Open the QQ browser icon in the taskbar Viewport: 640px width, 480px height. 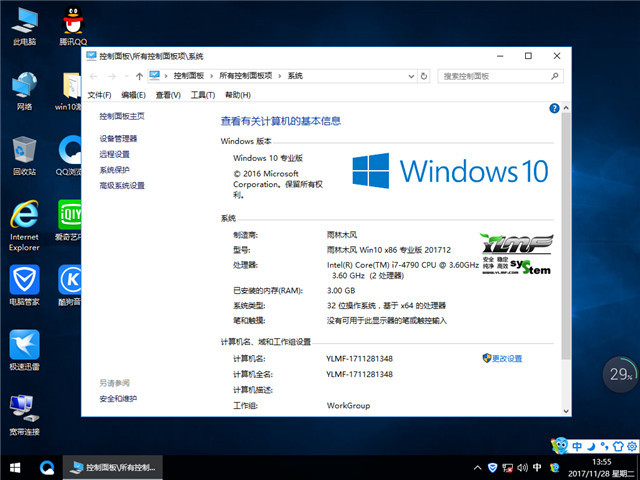[47, 468]
